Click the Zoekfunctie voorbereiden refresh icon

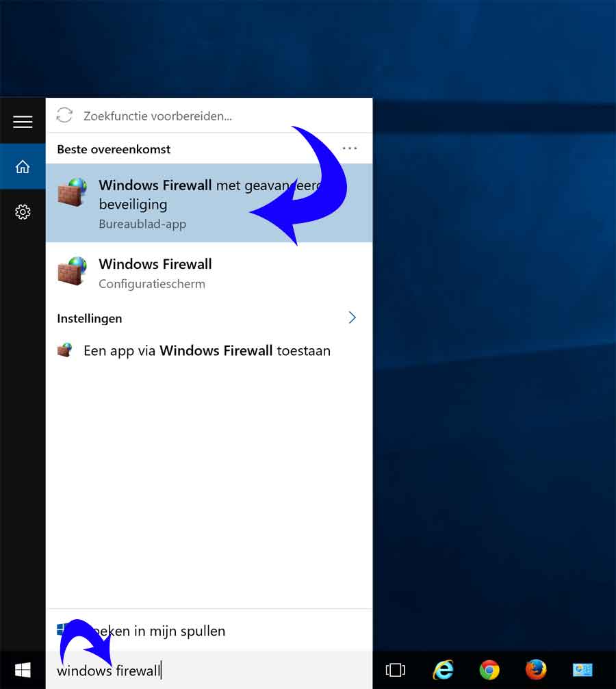[x=64, y=116]
